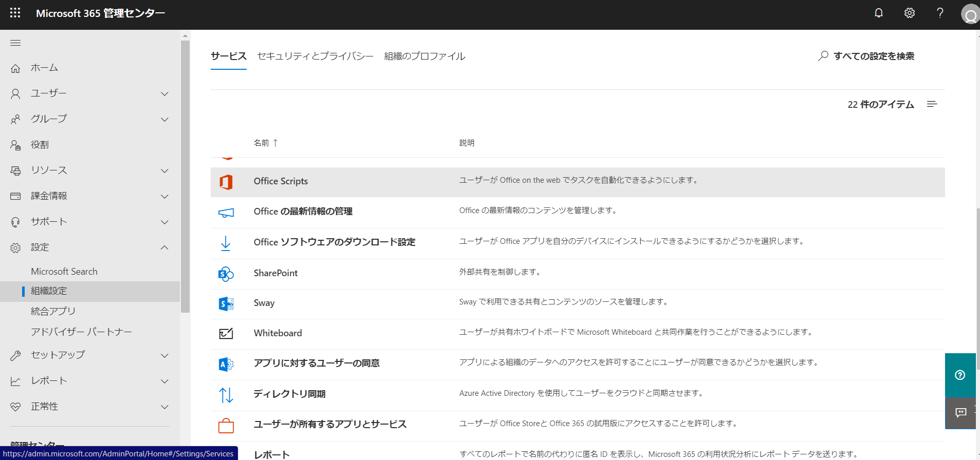Switch to the 組織のプロファイル tab
This screenshot has width=980, height=460.
point(424,56)
